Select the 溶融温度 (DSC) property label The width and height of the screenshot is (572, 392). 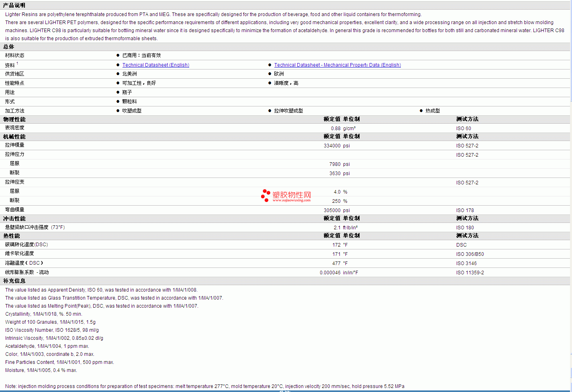click(x=24, y=263)
